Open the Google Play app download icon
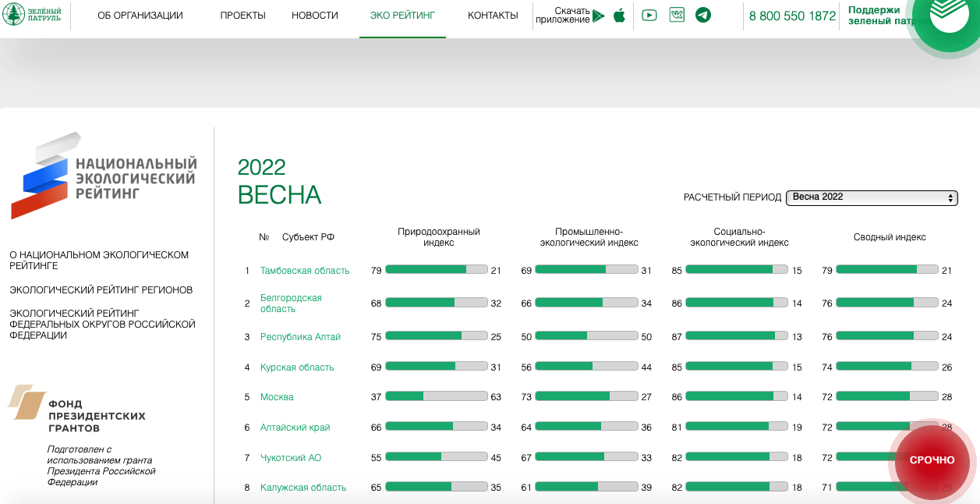Viewport: 980px width, 504px height. [598, 16]
